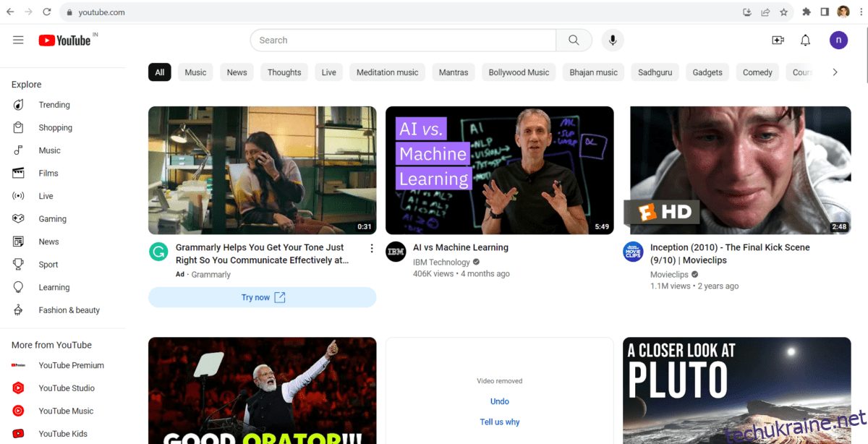Viewport: 868px width, 444px height.
Task: Open IBM Technology channel name link
Action: [x=440, y=262]
